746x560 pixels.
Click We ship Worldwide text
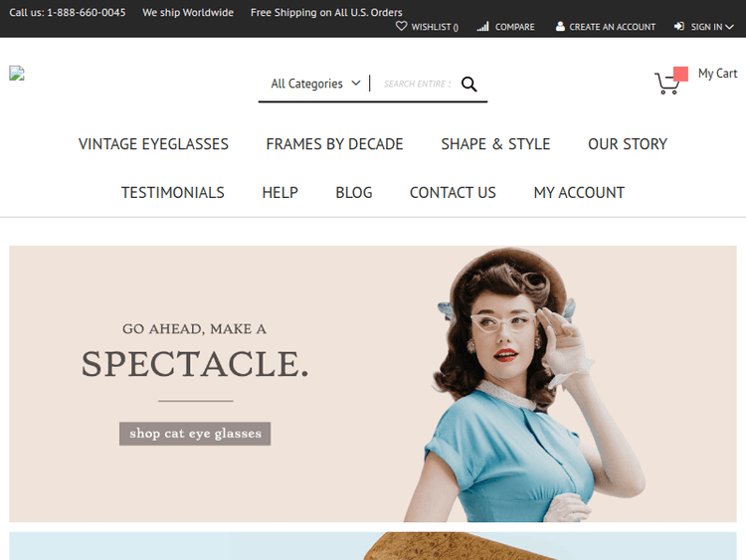tap(188, 12)
